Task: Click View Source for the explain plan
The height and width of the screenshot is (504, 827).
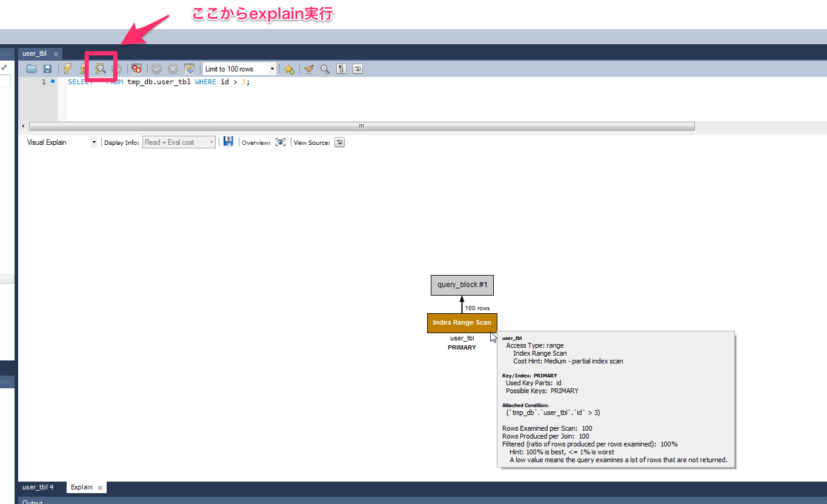Action: click(x=339, y=142)
